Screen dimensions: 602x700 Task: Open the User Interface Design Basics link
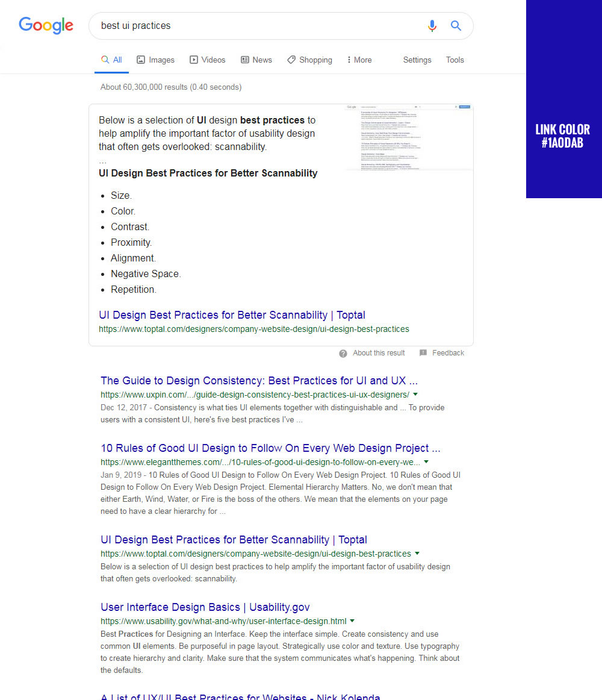205,607
